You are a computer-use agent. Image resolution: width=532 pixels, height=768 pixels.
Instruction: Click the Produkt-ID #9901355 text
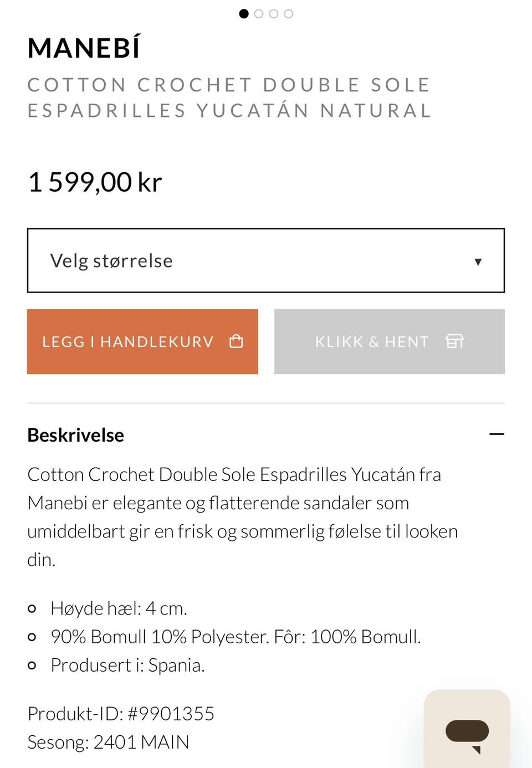[x=121, y=714]
